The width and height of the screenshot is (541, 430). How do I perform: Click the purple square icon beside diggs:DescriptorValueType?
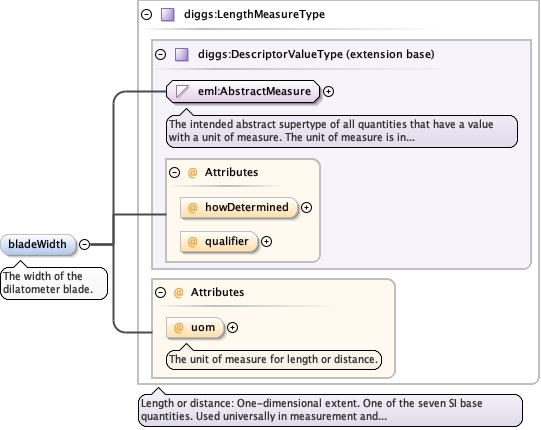click(181, 55)
